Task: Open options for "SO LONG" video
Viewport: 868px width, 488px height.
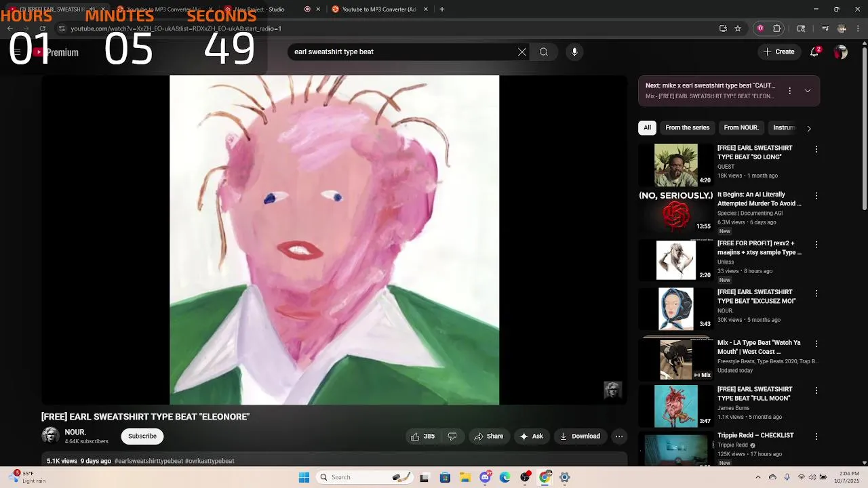Action: point(816,149)
